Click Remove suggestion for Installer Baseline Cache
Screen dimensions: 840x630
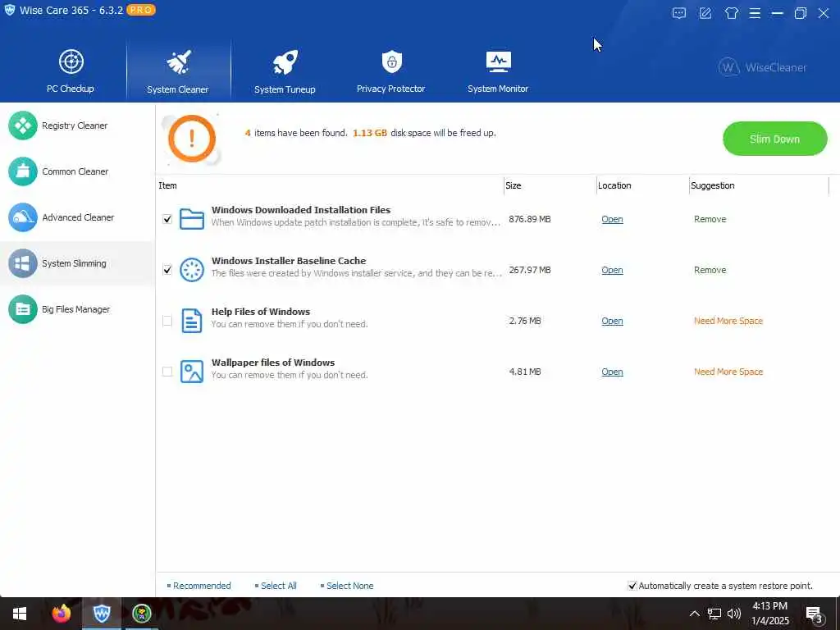(x=710, y=270)
